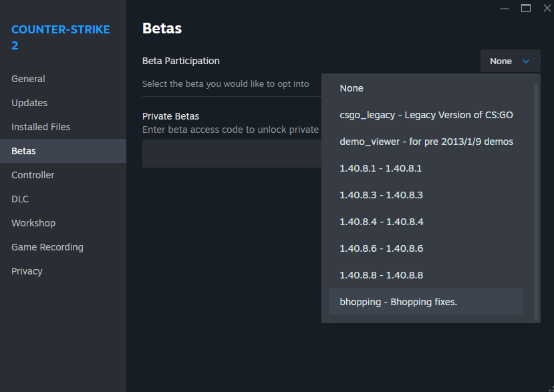Screen dimensions: 554x392
Task: Maximize the properties window
Action: pyautogui.click(x=526, y=8)
